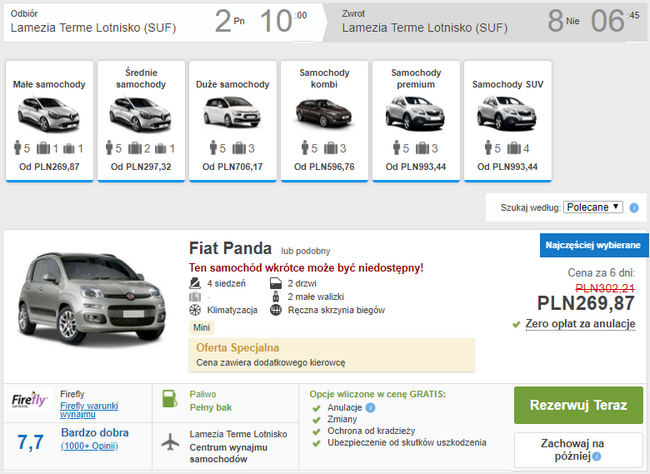The image size is (650, 474).
Task: Click pickup date 2 Pn
Action: click(x=230, y=21)
